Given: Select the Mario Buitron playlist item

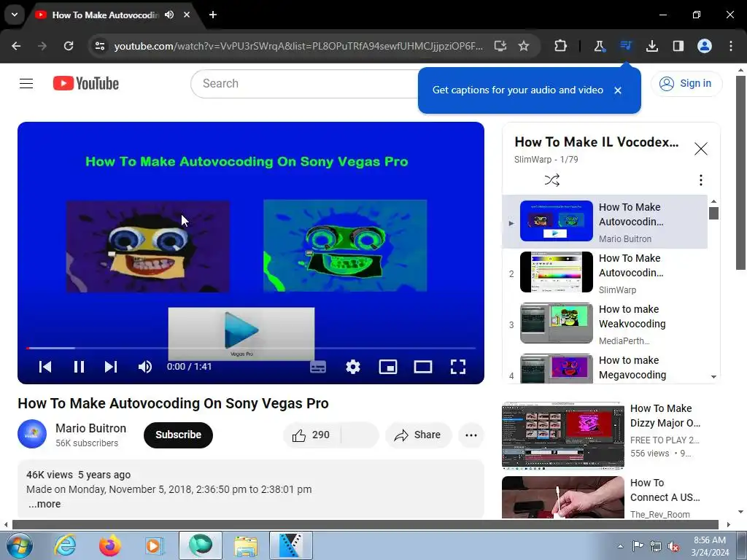Looking at the screenshot, I should coord(605,222).
